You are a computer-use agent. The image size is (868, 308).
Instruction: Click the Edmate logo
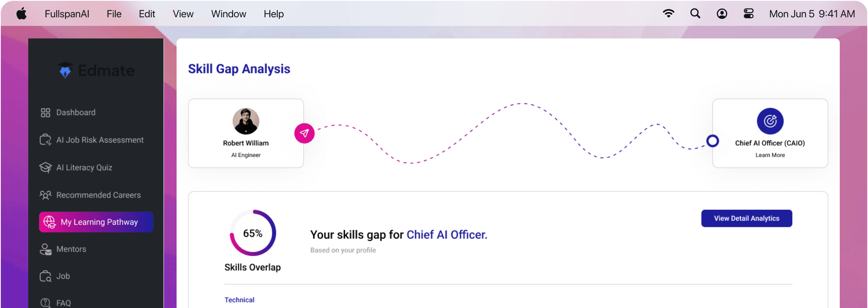(95, 71)
